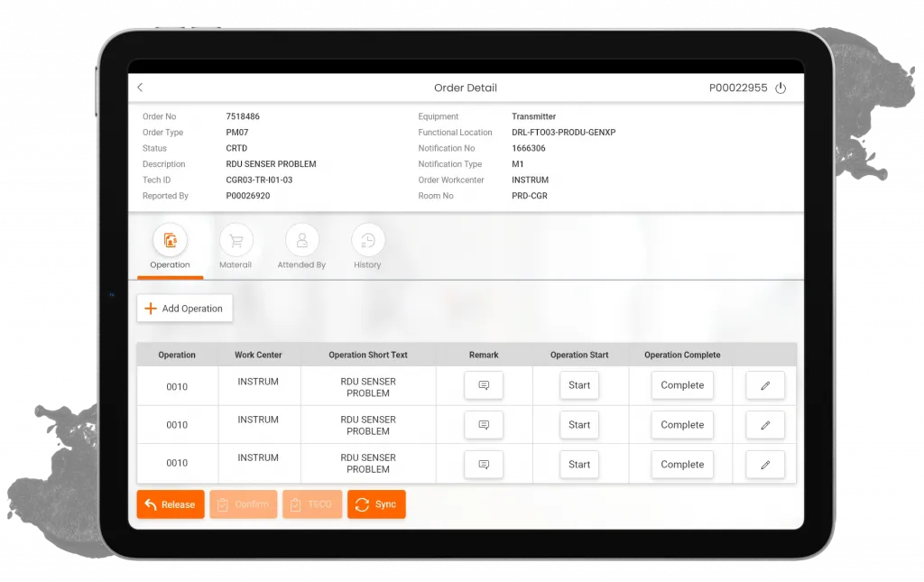Sync the order with Sync button
The height and width of the screenshot is (582, 924).
[376, 504]
